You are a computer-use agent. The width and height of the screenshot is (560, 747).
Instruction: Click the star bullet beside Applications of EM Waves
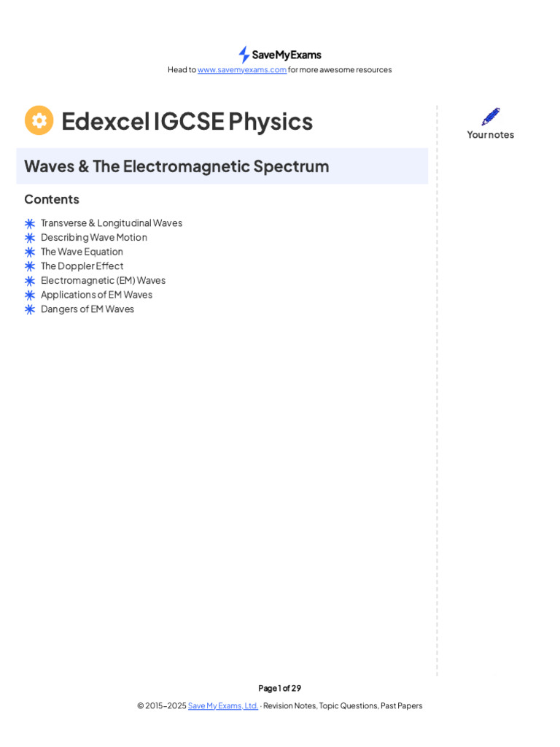click(x=30, y=295)
